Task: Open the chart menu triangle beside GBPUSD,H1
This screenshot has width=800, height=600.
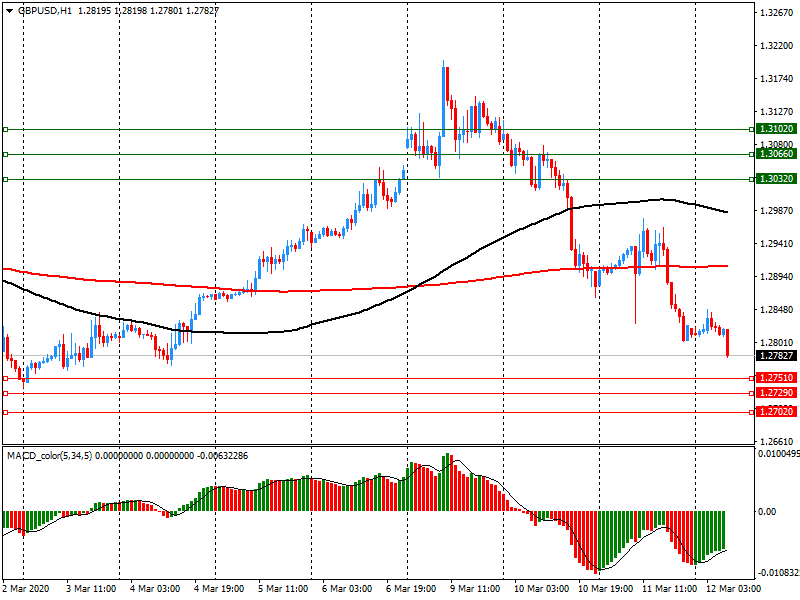Action: [x=10, y=10]
